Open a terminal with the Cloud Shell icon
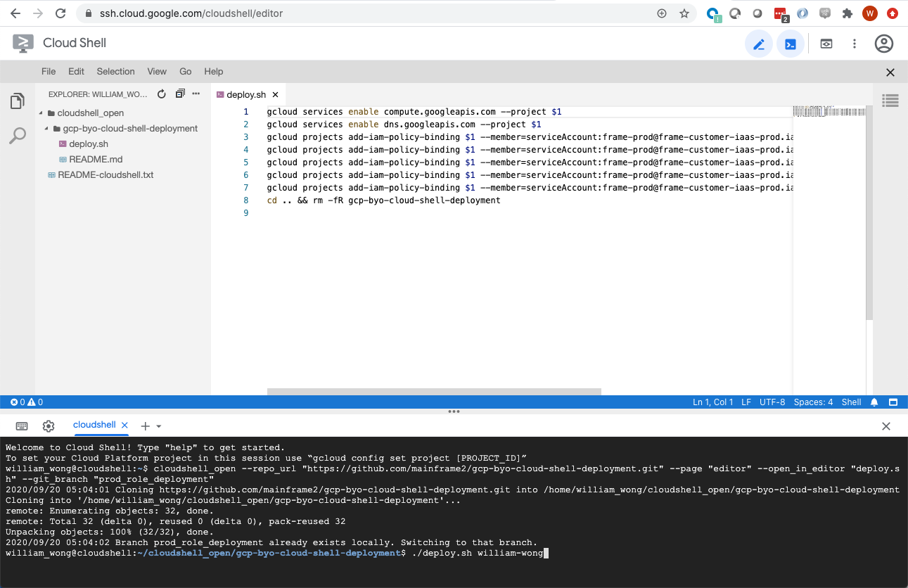The width and height of the screenshot is (908, 588). pyautogui.click(x=791, y=44)
